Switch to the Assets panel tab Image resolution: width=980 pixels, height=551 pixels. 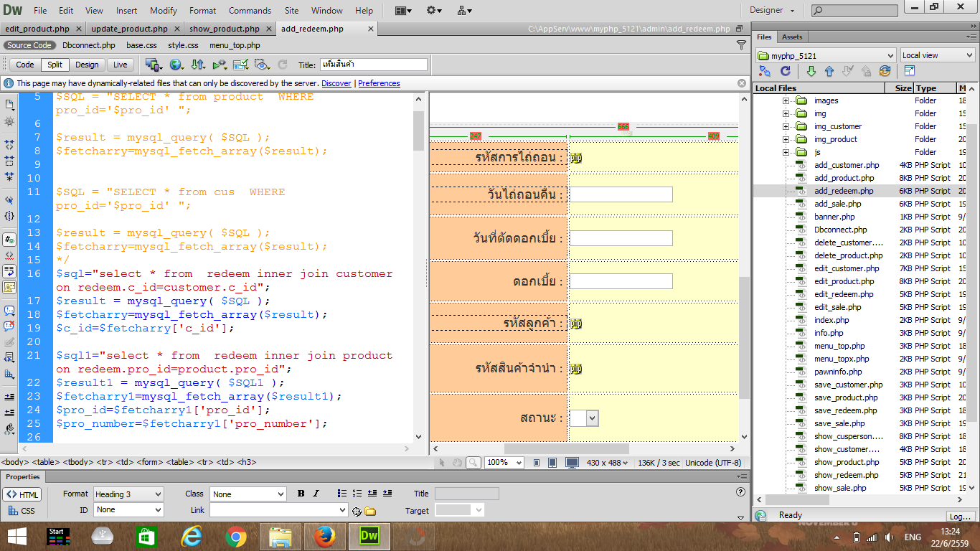792,37
